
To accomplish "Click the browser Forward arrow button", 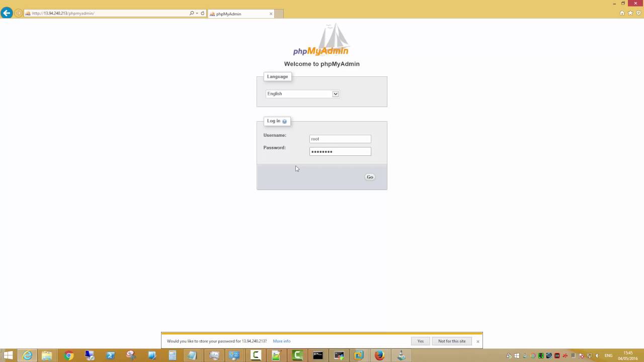I will pos(19,13).
